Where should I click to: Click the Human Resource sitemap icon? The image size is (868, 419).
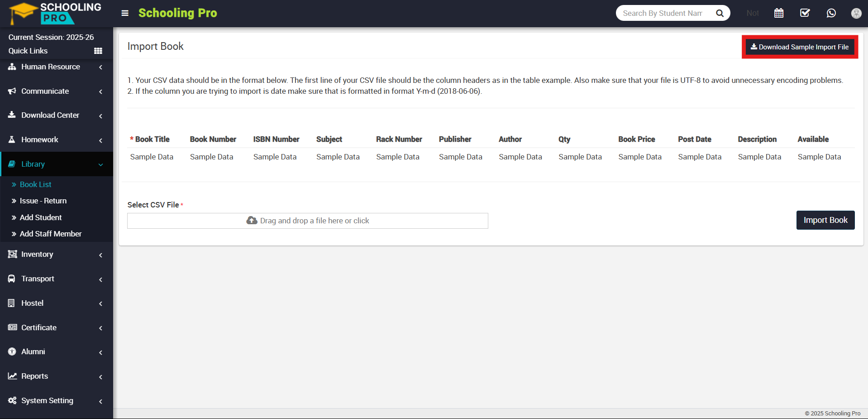point(12,67)
